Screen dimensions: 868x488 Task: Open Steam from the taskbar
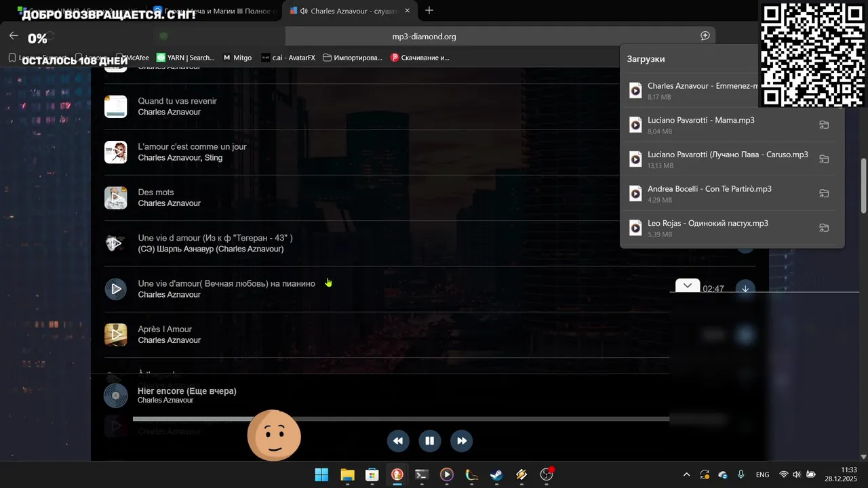coord(496,474)
